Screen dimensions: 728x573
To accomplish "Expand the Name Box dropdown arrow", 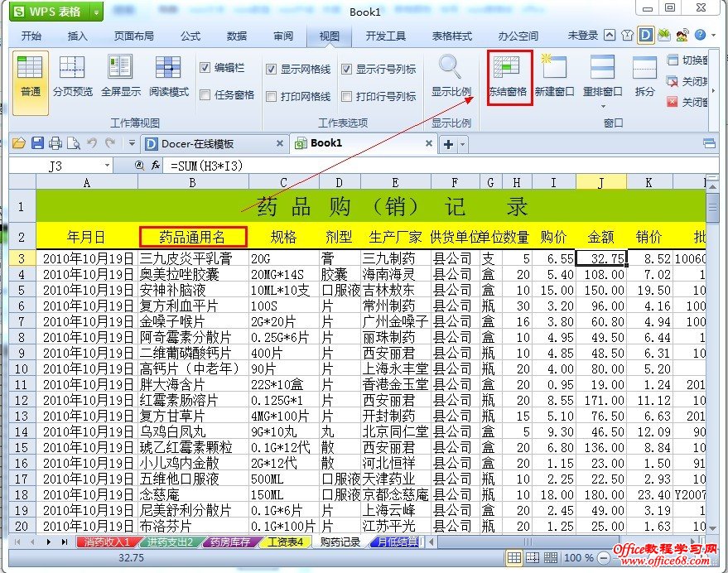I will (107, 166).
